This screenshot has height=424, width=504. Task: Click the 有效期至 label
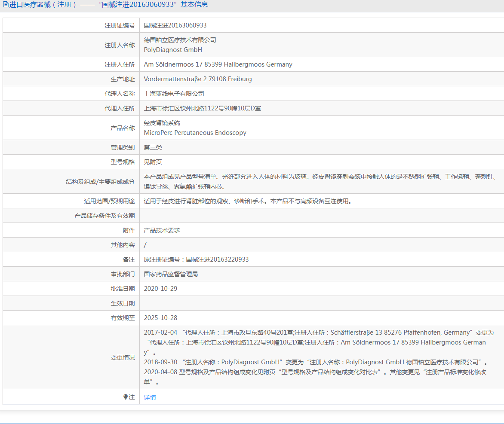123,318
